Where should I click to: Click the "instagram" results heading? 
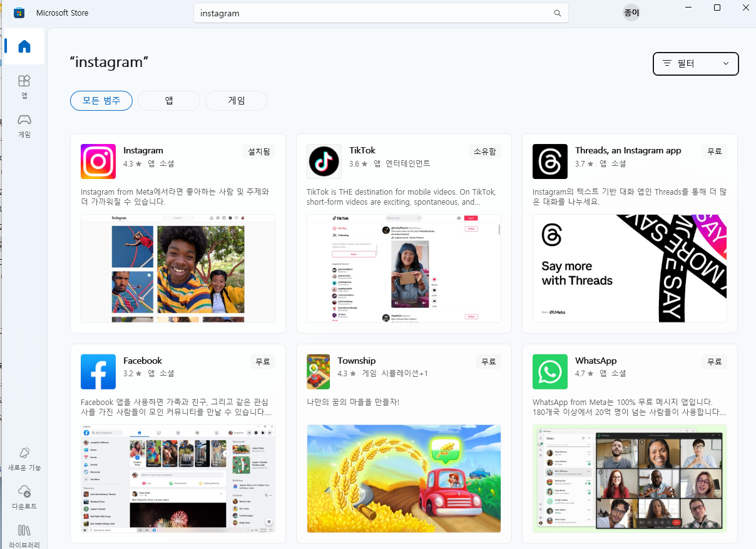(110, 62)
